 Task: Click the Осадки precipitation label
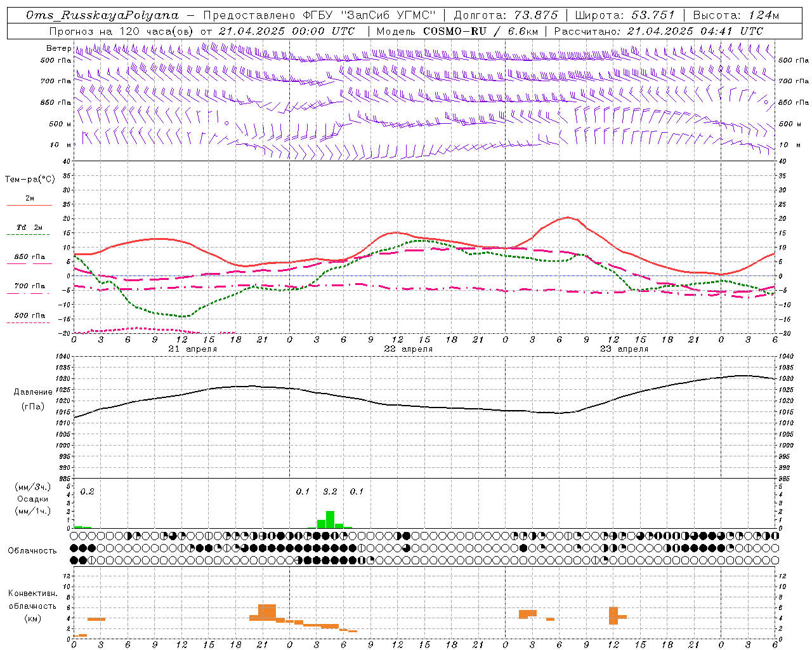pyautogui.click(x=33, y=499)
